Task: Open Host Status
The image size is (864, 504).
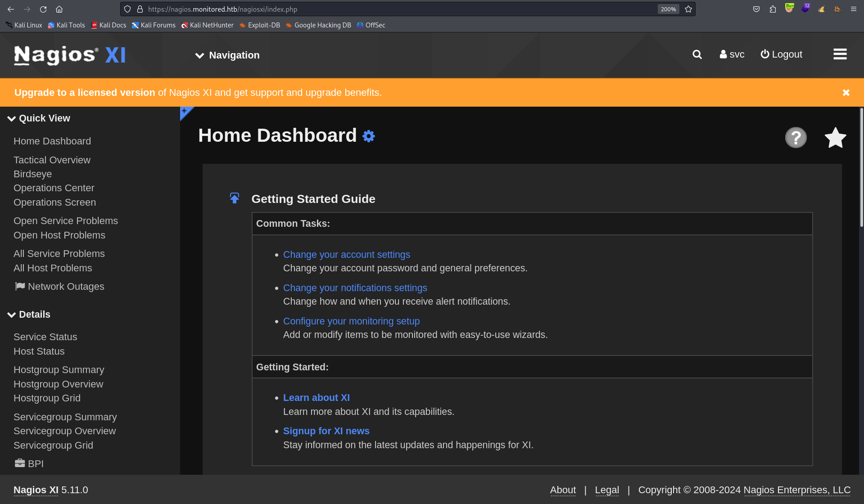Action: click(39, 351)
